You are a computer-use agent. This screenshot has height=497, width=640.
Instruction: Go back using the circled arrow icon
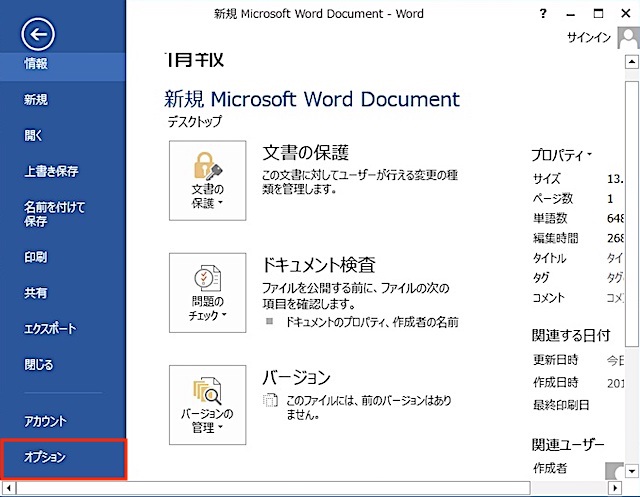pyautogui.click(x=38, y=34)
